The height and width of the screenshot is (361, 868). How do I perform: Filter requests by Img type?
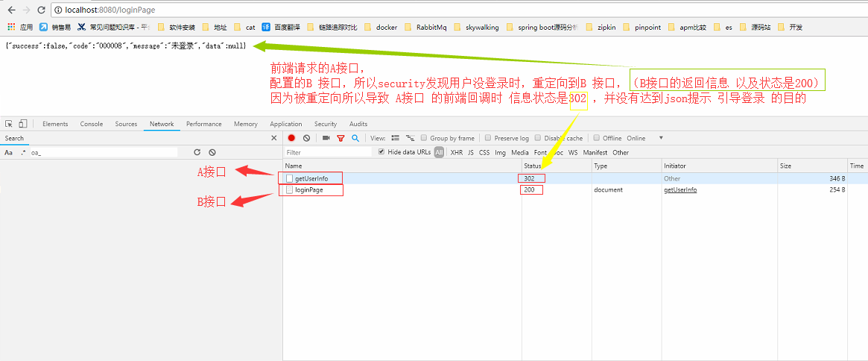pyautogui.click(x=501, y=152)
